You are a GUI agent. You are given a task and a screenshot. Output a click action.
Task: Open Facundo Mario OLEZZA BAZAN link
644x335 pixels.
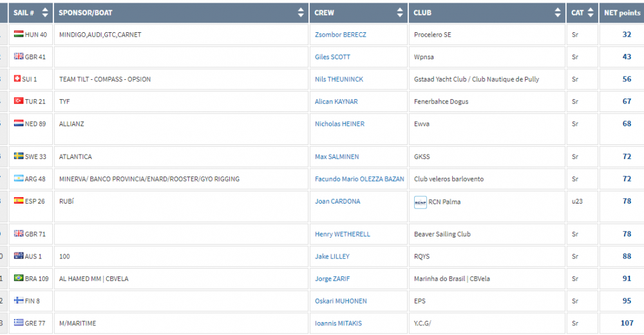359,179
